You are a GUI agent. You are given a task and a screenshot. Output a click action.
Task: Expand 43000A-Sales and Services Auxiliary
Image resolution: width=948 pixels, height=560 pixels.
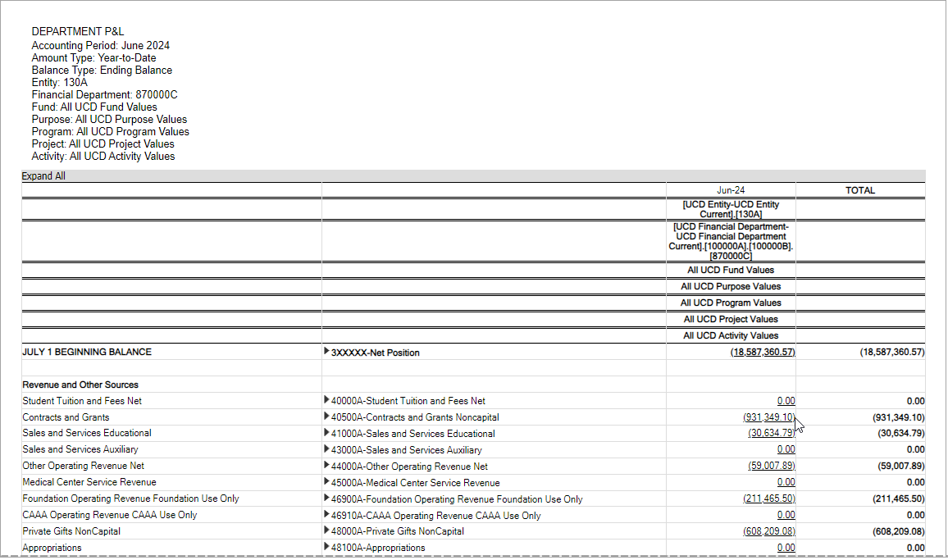[x=327, y=449]
